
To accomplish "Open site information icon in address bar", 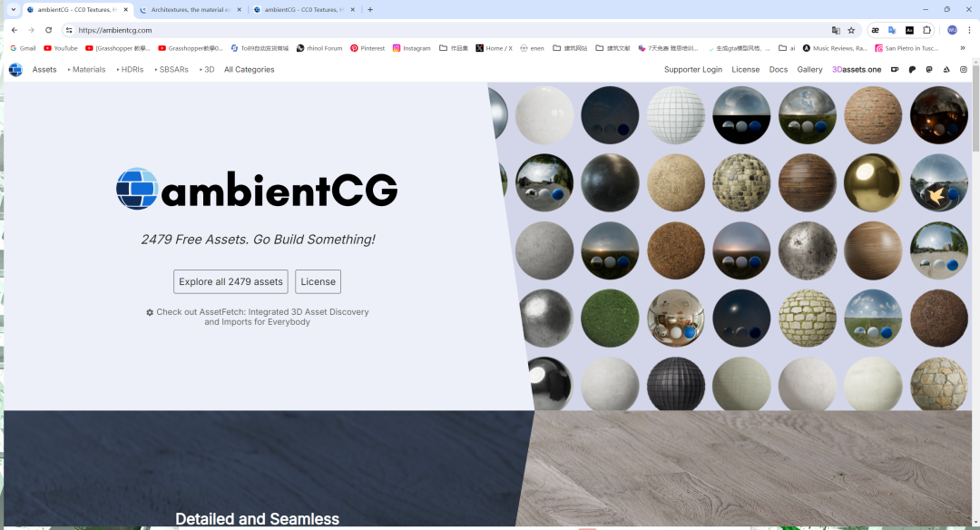I will click(x=69, y=30).
